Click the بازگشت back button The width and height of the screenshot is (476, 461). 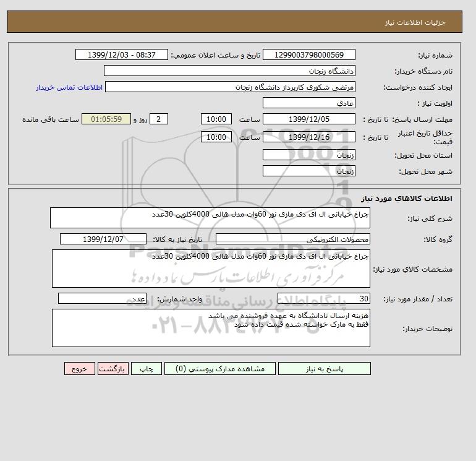point(113,369)
